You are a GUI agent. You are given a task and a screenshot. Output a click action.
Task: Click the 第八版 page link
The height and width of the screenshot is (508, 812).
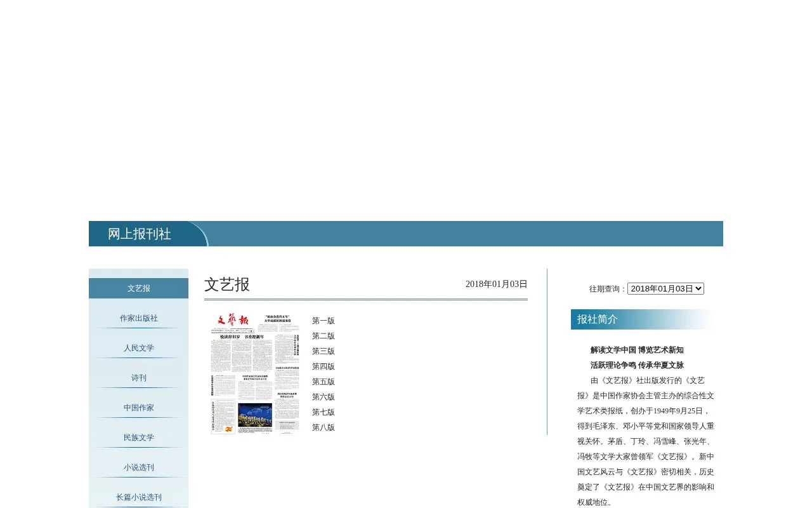[324, 427]
